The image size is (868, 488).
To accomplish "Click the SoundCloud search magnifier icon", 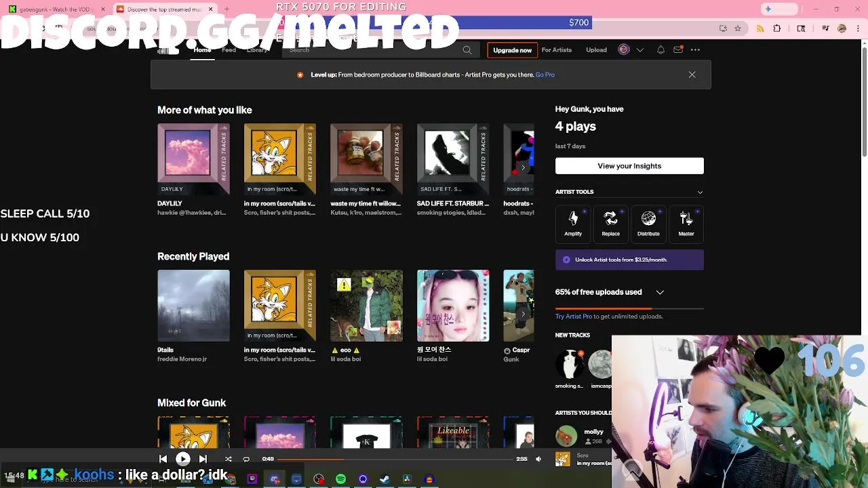I will (467, 50).
